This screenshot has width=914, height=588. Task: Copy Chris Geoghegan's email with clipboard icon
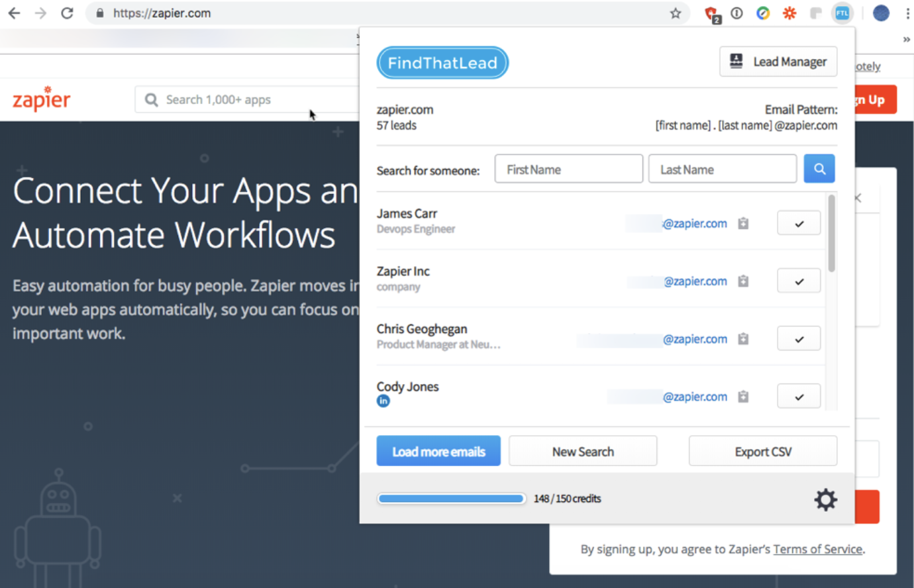coord(743,339)
